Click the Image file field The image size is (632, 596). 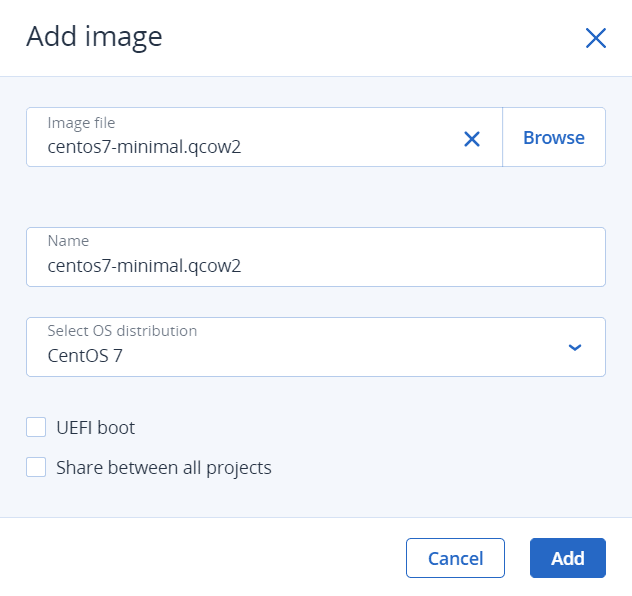[264, 137]
